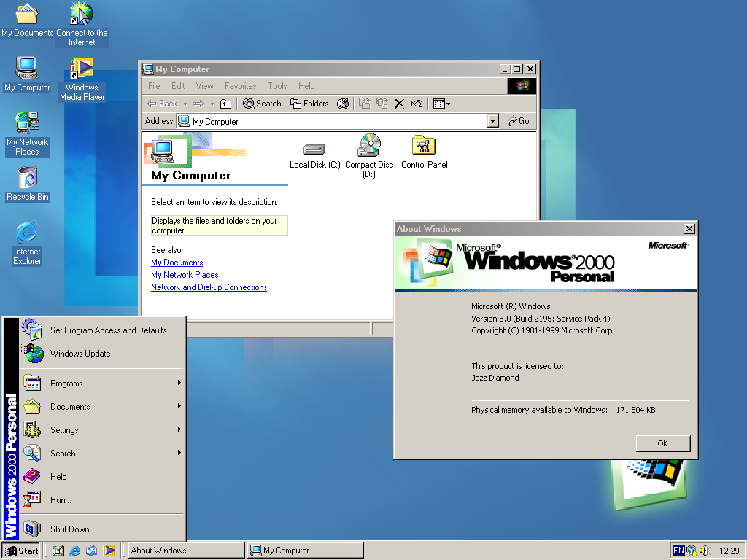
Task: Click the History toolbar icon
Action: pyautogui.click(x=343, y=104)
